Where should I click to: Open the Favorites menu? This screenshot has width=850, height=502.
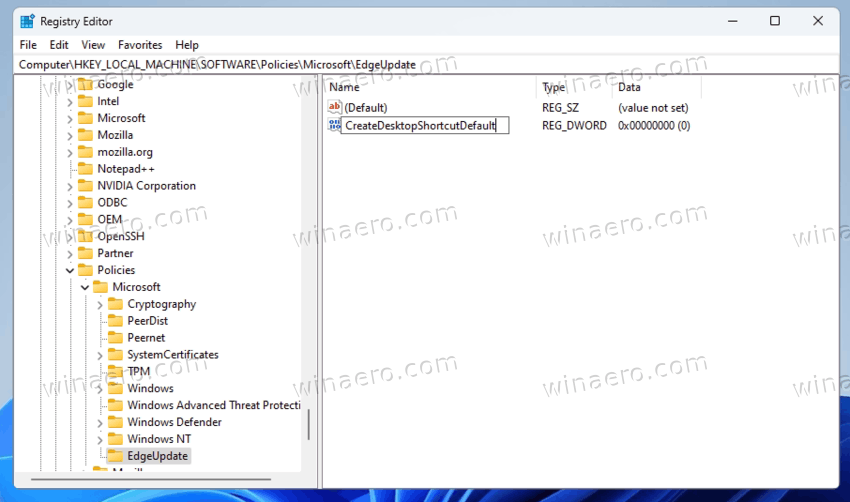point(140,45)
